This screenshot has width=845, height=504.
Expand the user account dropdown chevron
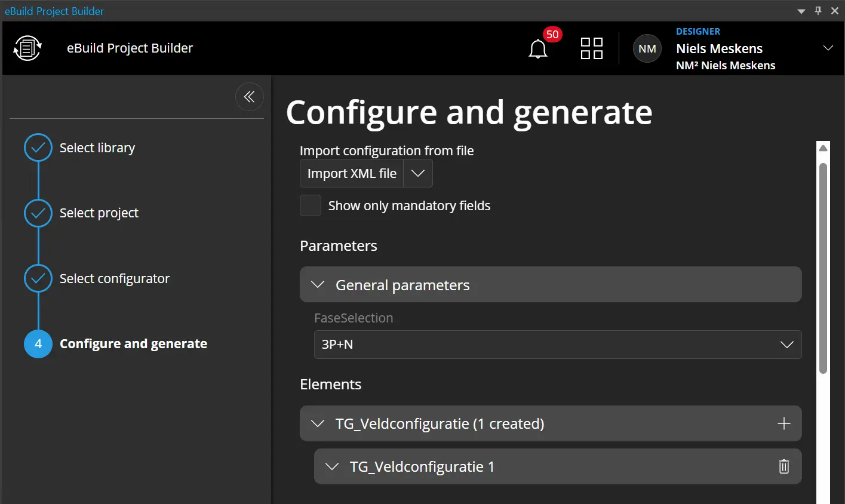(828, 48)
